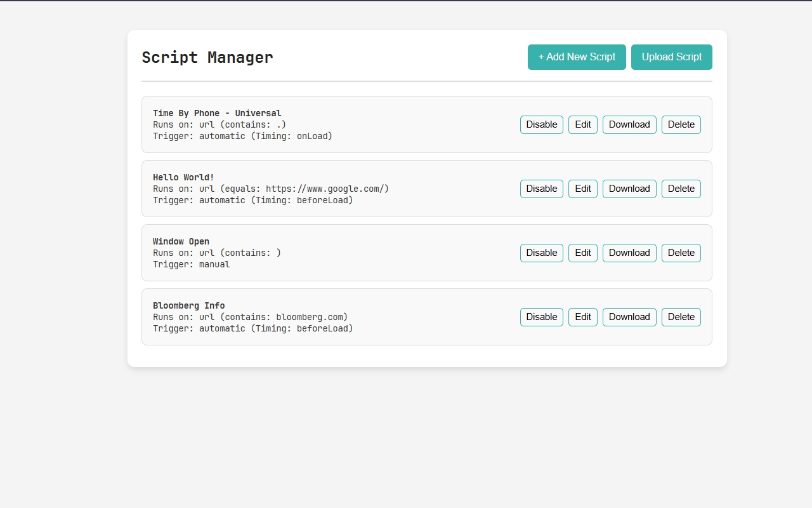Screen dimensions: 812x508
Task: Click the Upload Script button
Action: tap(672, 57)
